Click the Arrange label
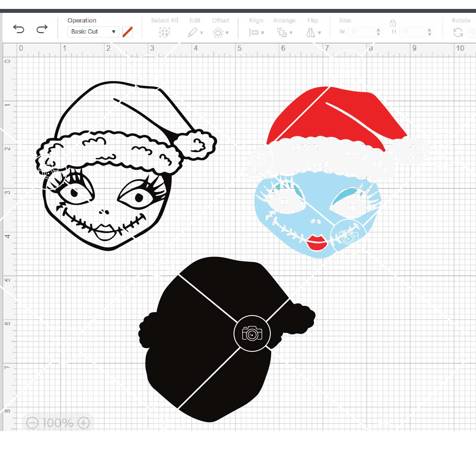Viewport: 476px width, 476px height. click(284, 20)
